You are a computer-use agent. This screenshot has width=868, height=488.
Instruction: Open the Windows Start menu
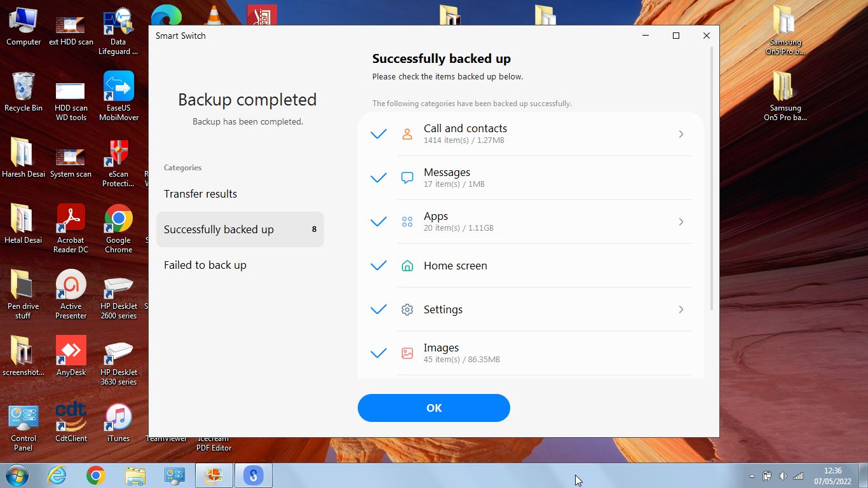tap(17, 475)
